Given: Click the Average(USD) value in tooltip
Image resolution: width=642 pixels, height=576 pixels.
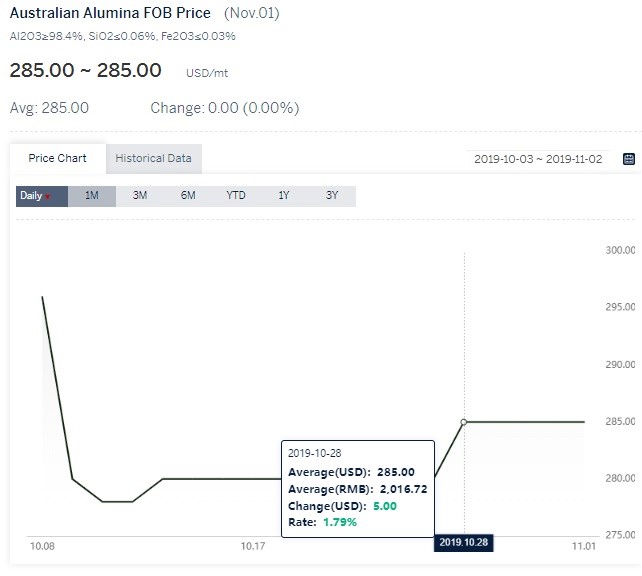Looking at the screenshot, I should (x=396, y=472).
